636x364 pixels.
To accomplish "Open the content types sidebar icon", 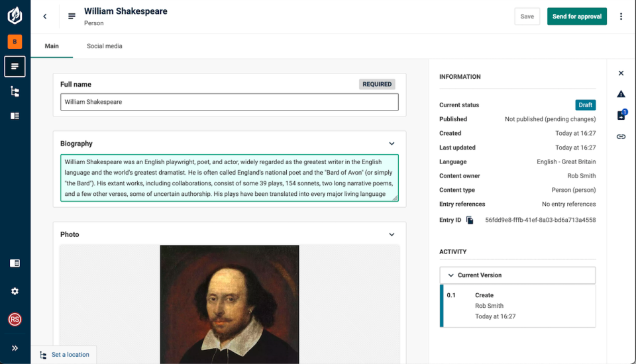I will (x=15, y=116).
